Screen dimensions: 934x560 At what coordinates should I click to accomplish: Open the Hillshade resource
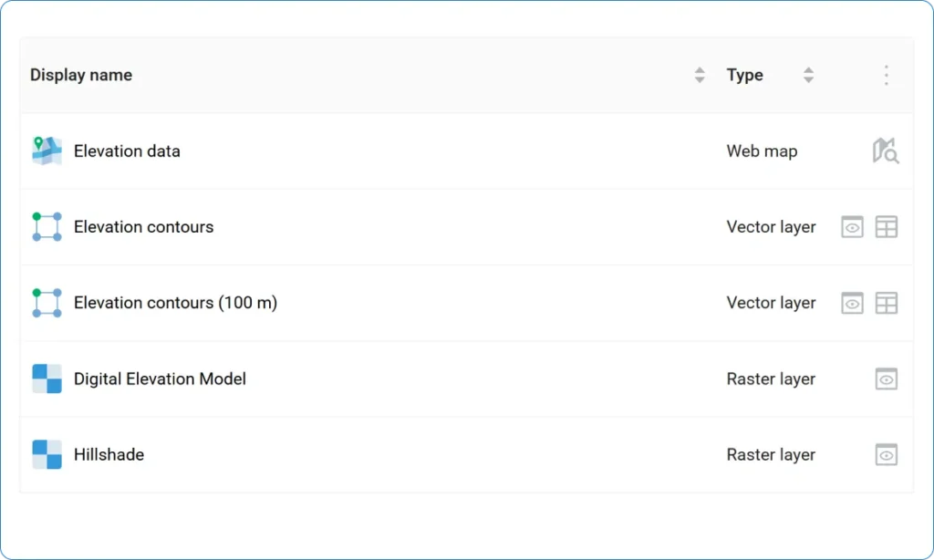(x=109, y=454)
